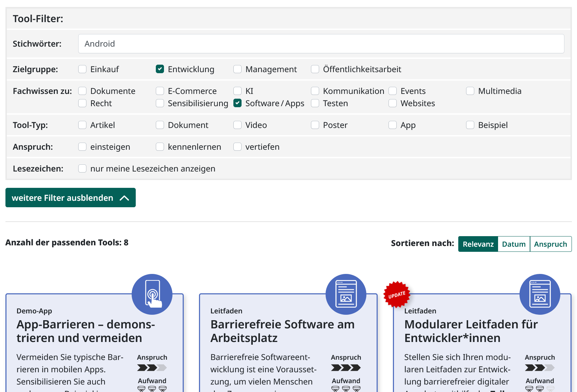Click Leitfaden label on Barrierefreie Software card
Screen dimensions: 577x392
click(226, 311)
